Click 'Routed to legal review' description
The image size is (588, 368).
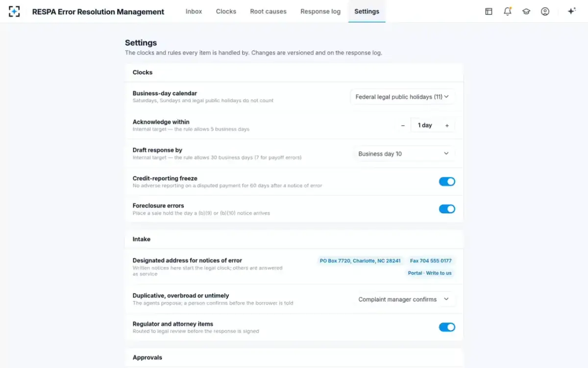coord(196,331)
